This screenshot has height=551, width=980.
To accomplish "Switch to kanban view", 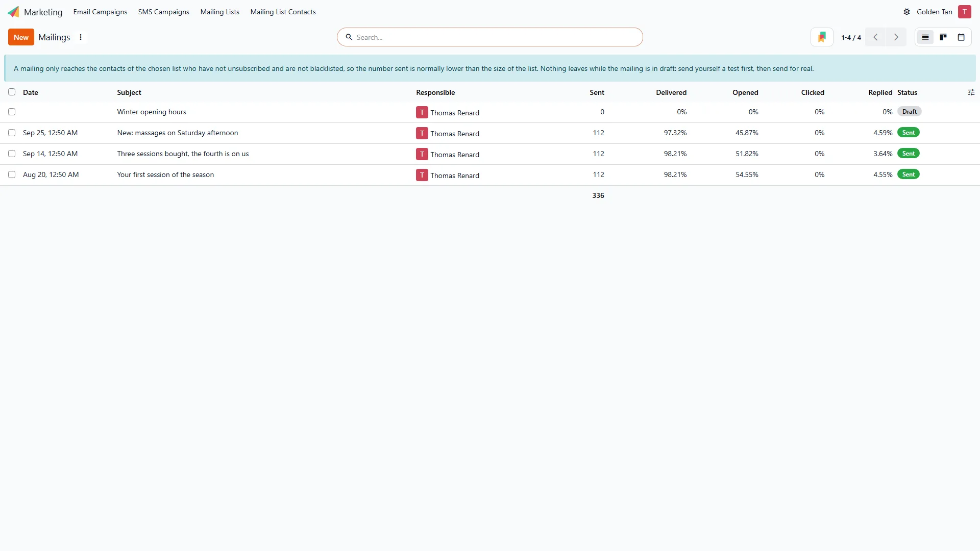I will 943,37.
